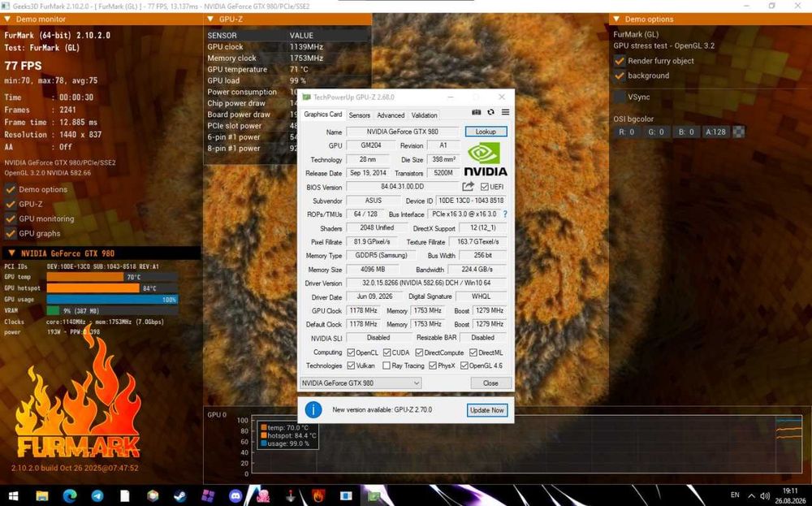The image size is (812, 506).
Task: Collapse the GPU-Z overlay panel
Action: pos(211,19)
